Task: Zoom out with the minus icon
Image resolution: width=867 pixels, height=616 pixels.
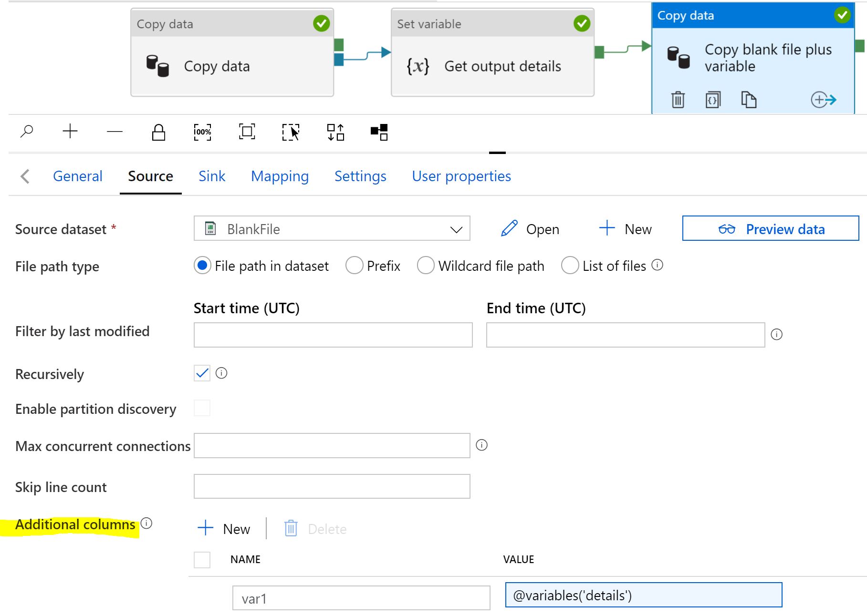Action: (115, 132)
